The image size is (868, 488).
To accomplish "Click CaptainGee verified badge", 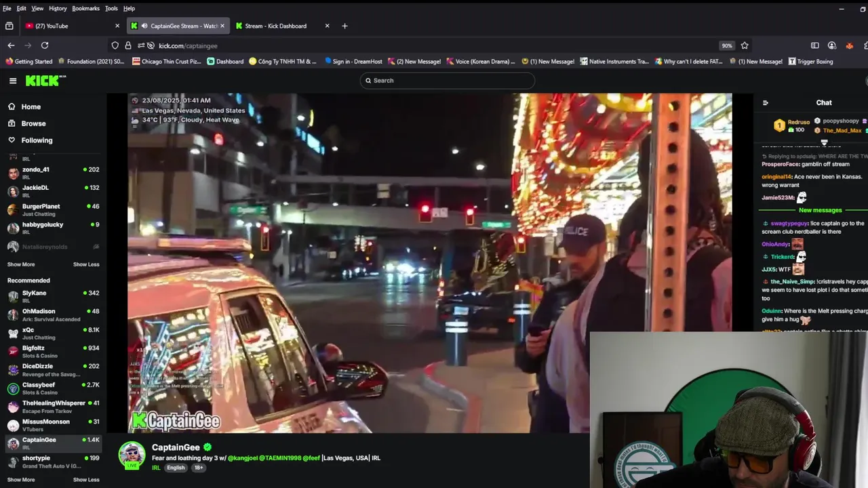I will [208, 447].
